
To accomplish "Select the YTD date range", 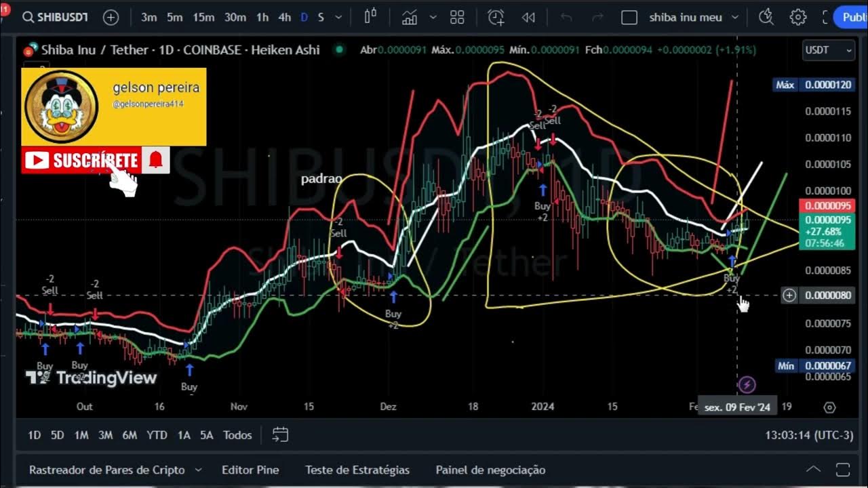I will point(157,435).
